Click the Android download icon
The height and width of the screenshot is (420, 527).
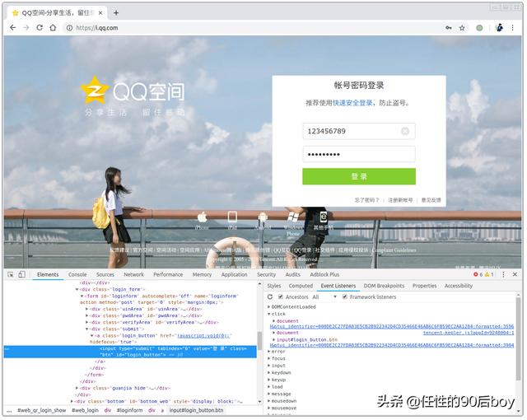pos(263,217)
